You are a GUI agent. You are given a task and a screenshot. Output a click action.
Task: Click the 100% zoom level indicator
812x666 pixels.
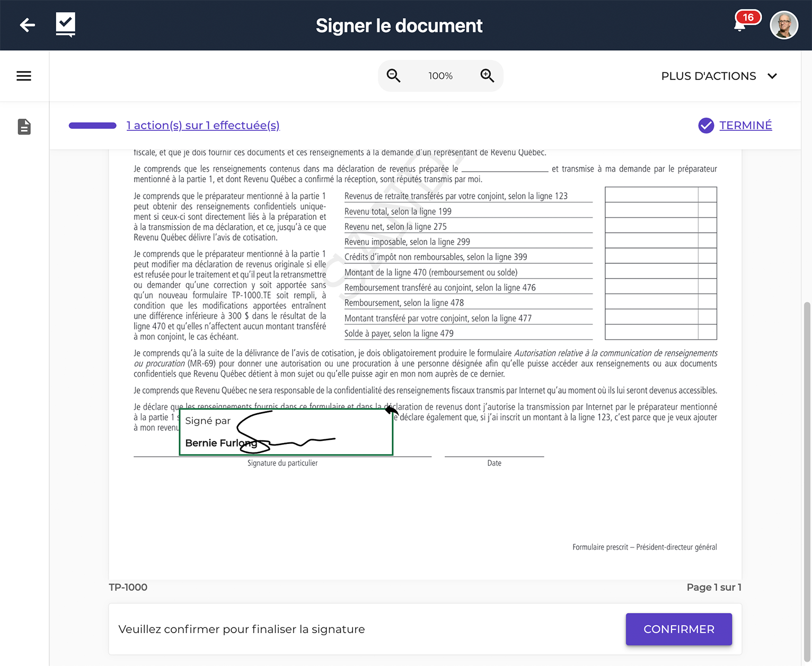tap(440, 76)
